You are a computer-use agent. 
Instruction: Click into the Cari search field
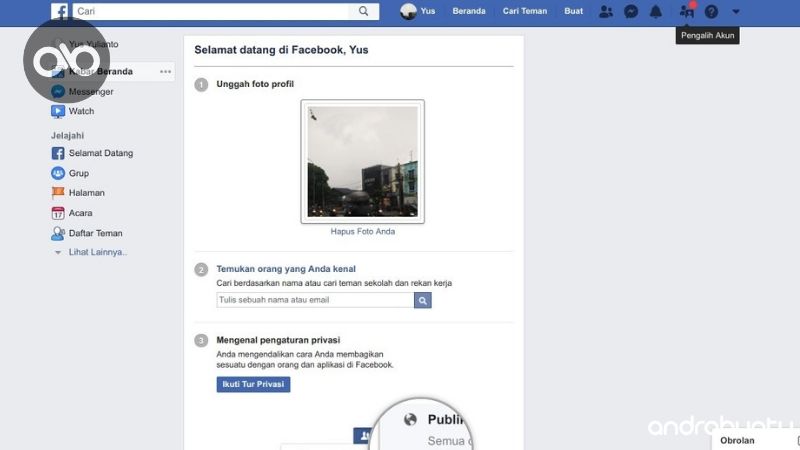[212, 11]
